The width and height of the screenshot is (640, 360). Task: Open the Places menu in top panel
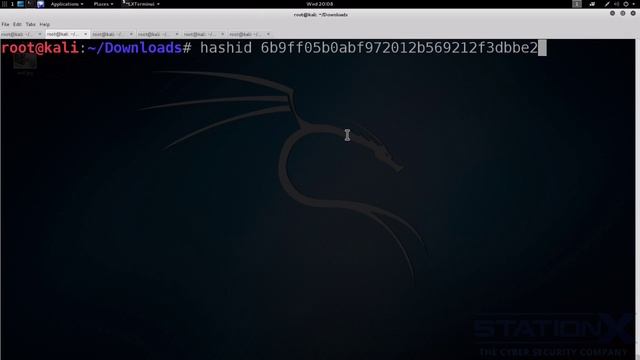103,4
